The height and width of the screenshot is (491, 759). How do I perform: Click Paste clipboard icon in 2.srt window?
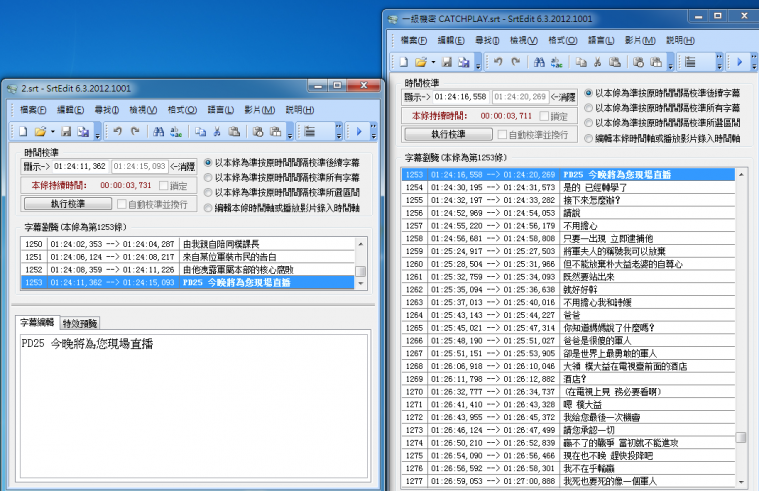click(x=234, y=131)
